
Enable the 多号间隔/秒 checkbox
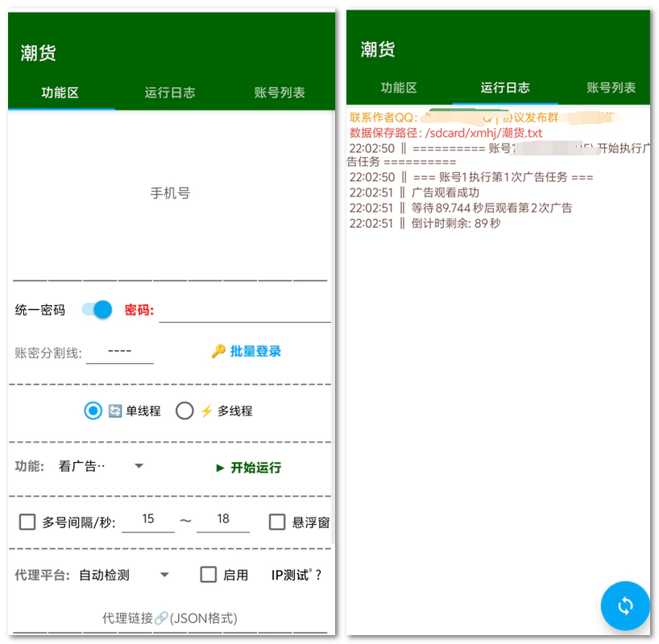[27, 522]
